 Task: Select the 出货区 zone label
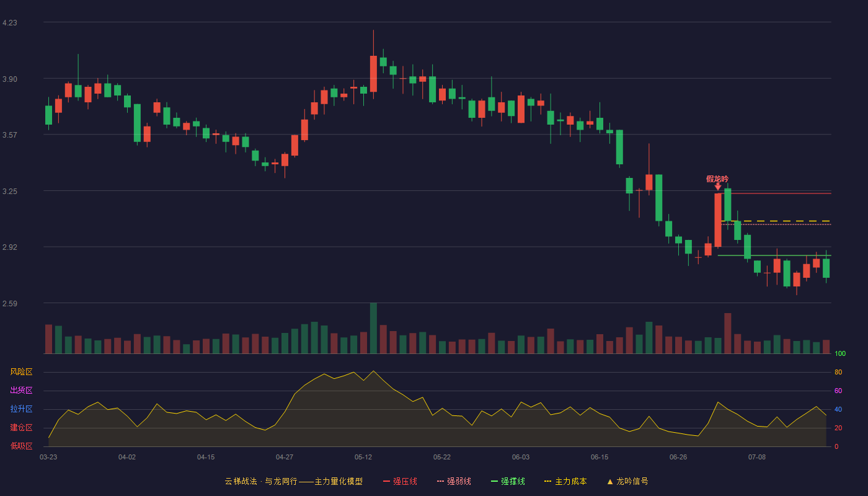(21, 391)
